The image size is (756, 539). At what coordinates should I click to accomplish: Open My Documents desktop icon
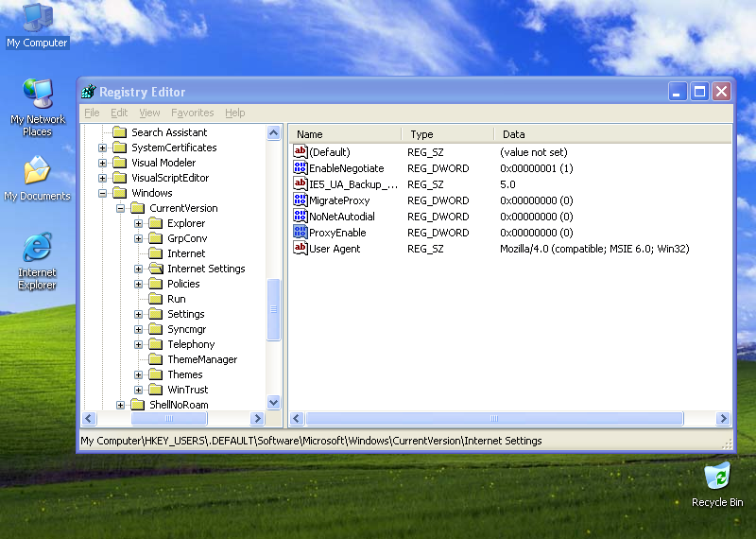coord(37,178)
